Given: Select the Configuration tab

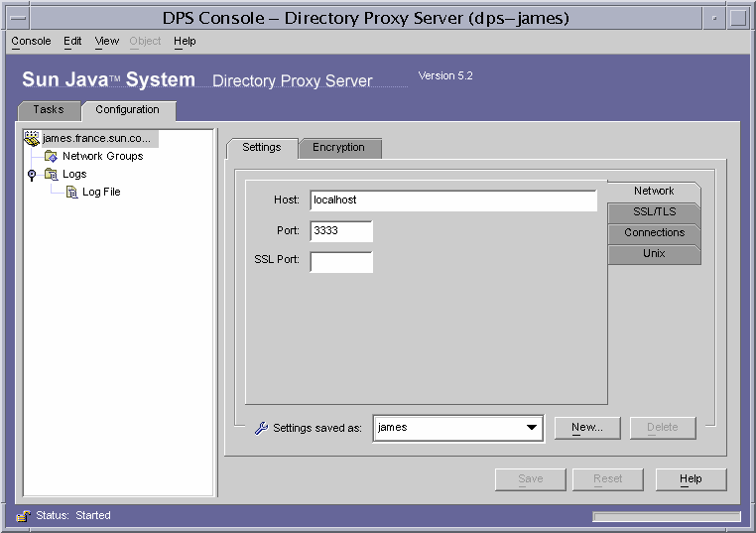Looking at the screenshot, I should [128, 110].
